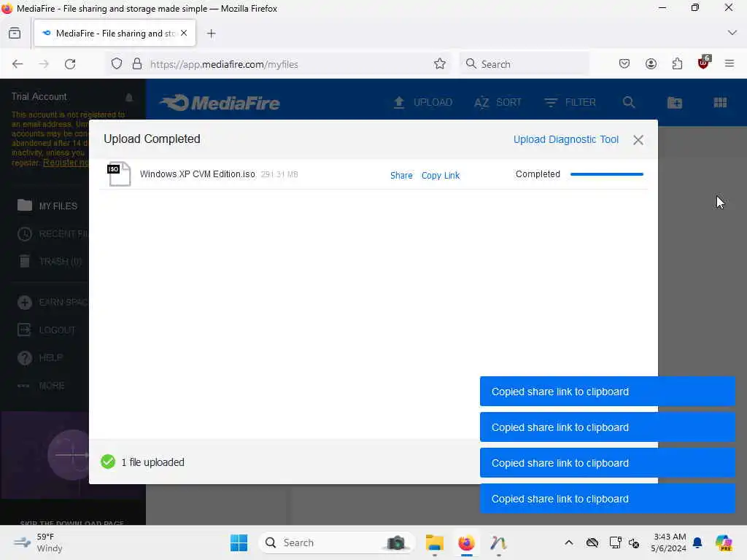Open RECENT FILES in the sidebar
The height and width of the screenshot is (560, 747).
coord(53,234)
